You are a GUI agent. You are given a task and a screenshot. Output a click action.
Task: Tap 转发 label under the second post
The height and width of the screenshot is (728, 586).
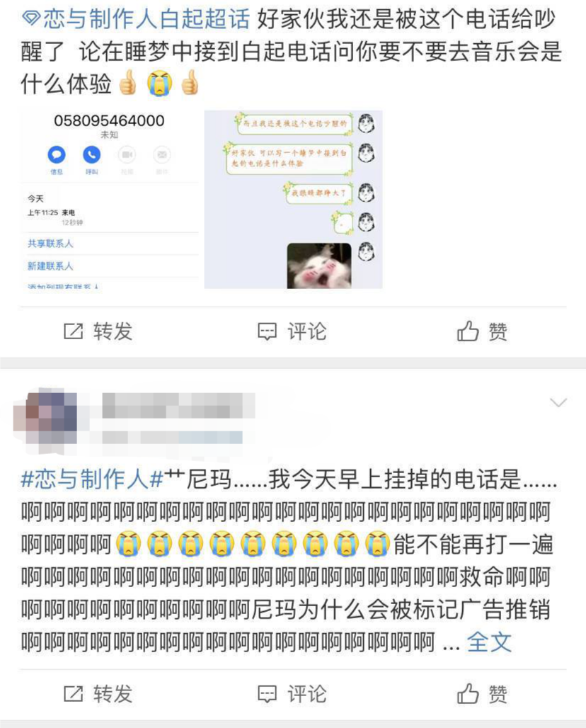coord(113,694)
